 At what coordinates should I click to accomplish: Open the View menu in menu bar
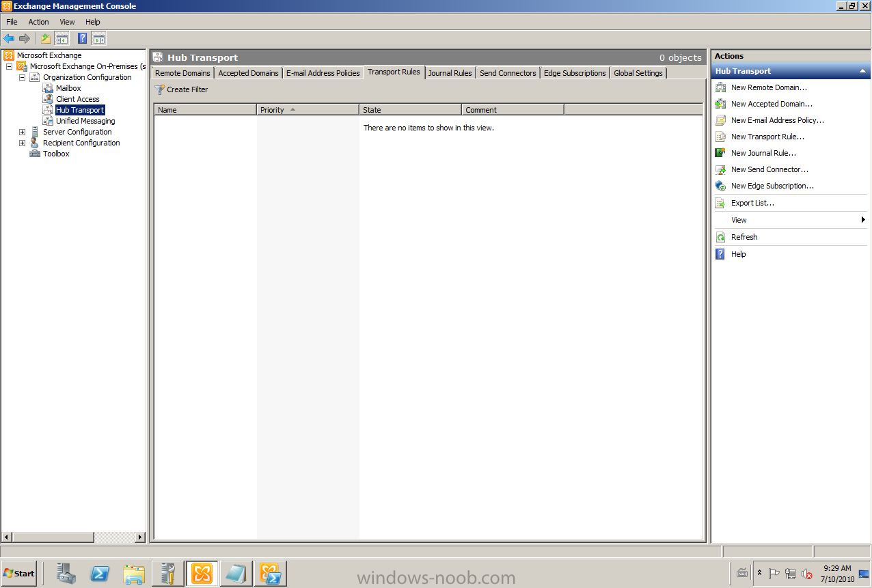click(x=67, y=22)
